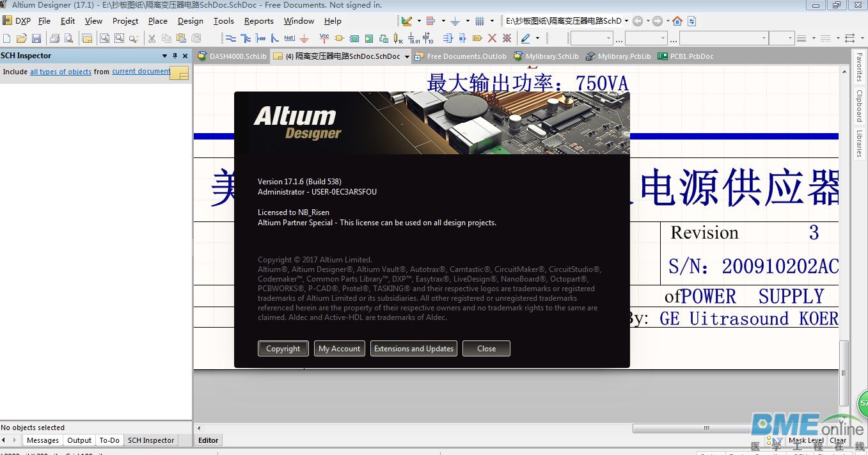The height and width of the screenshot is (455, 868).
Task: Click the horizontal scrollbar thumb
Action: pyautogui.click(x=707, y=428)
